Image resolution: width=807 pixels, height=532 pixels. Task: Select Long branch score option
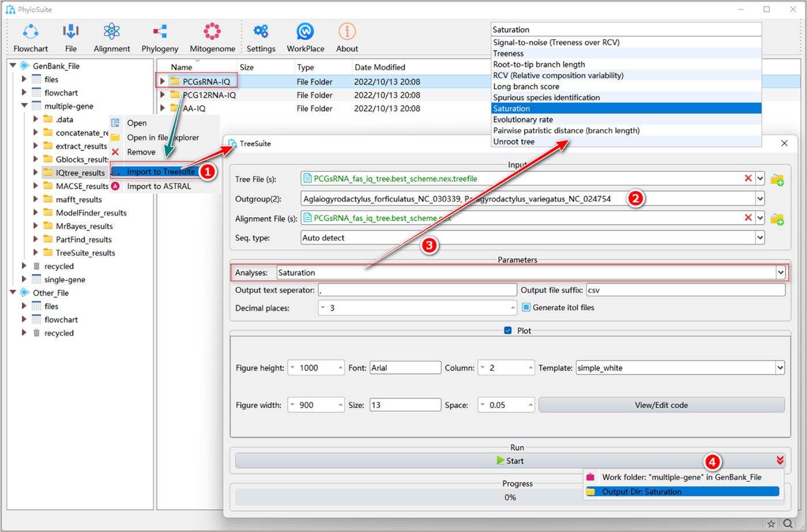coord(626,86)
